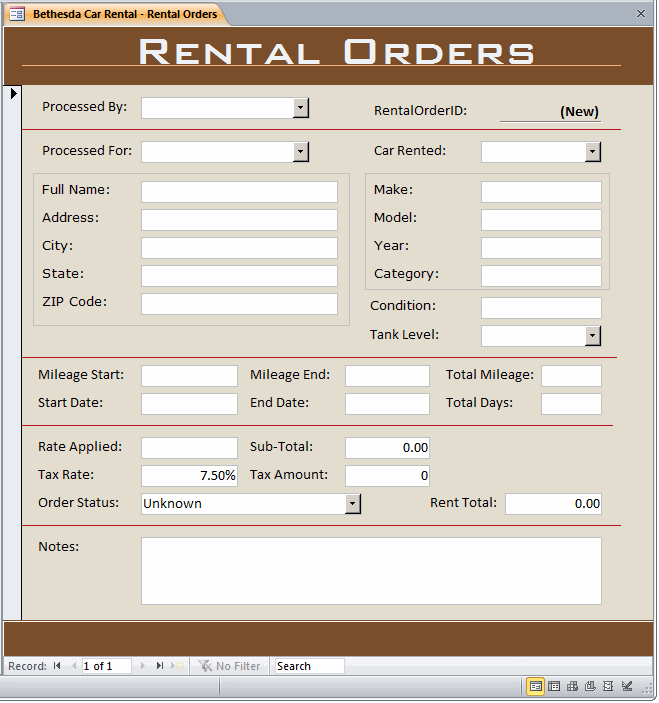659x703 pixels.
Task: Select the record selector arrow
Action: click(13, 93)
